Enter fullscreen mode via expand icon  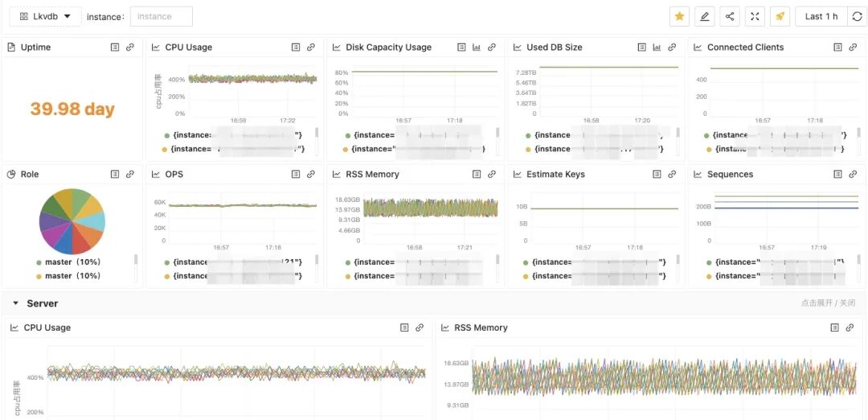pos(755,17)
